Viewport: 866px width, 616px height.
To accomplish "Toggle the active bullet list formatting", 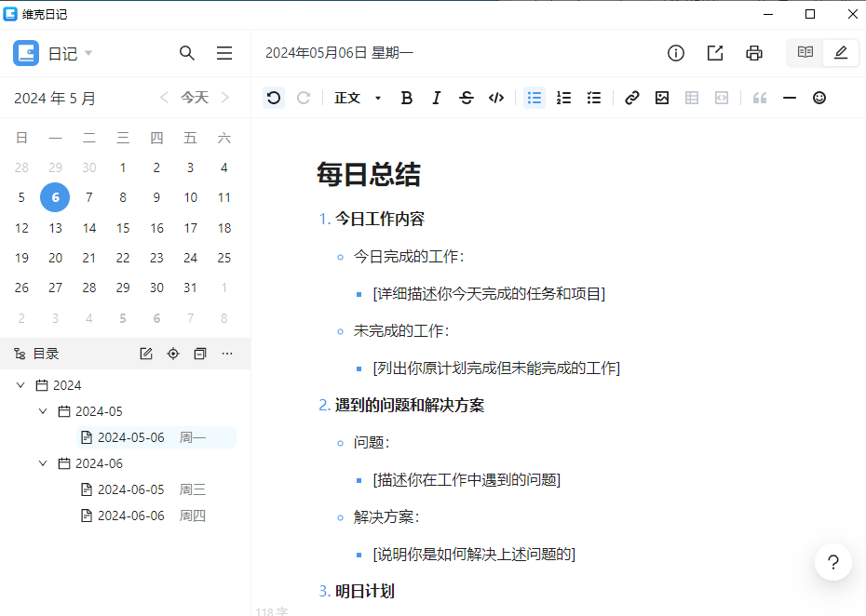I will point(534,98).
